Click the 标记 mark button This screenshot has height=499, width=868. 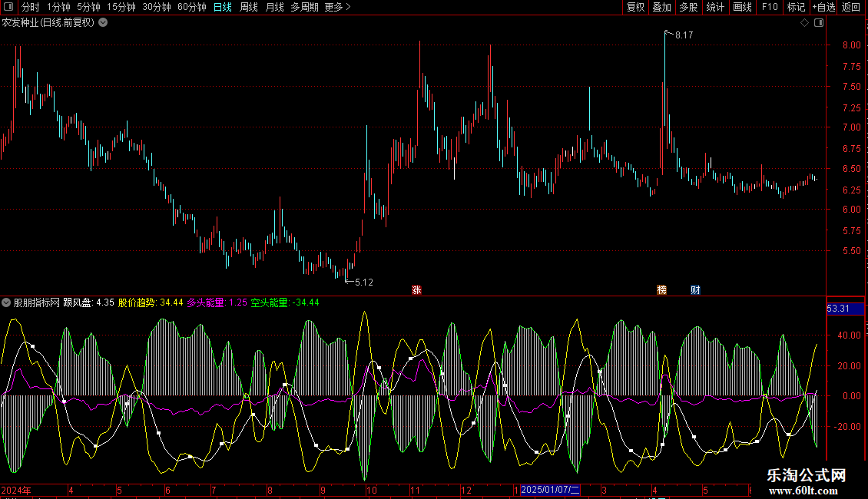point(796,7)
